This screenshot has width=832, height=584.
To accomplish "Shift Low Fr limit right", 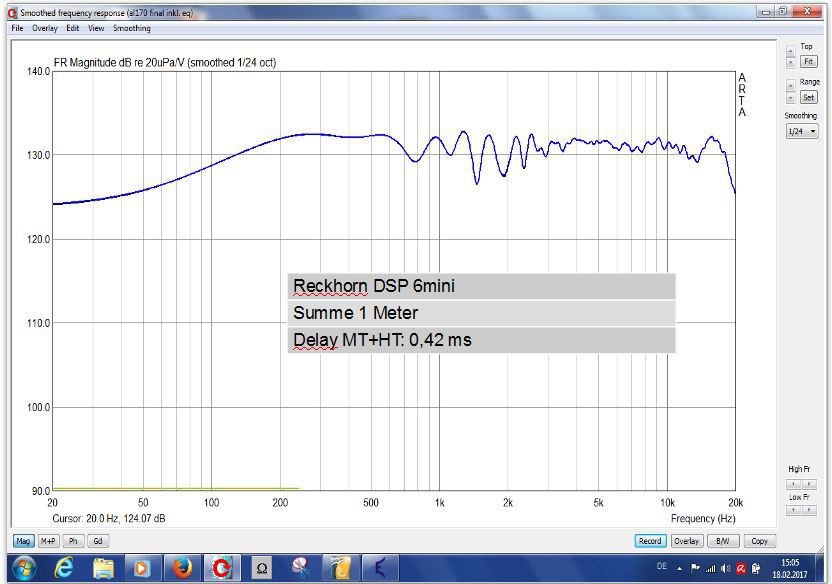I will [x=809, y=510].
